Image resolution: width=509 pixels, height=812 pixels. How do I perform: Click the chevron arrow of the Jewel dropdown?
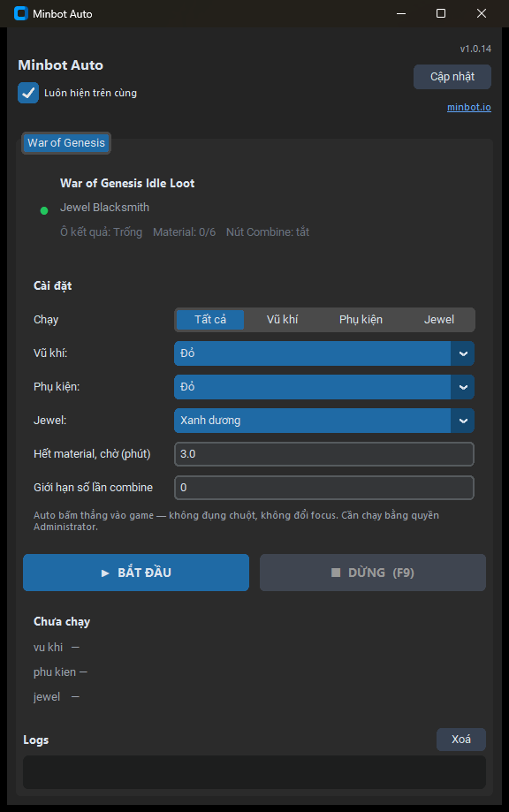point(463,421)
